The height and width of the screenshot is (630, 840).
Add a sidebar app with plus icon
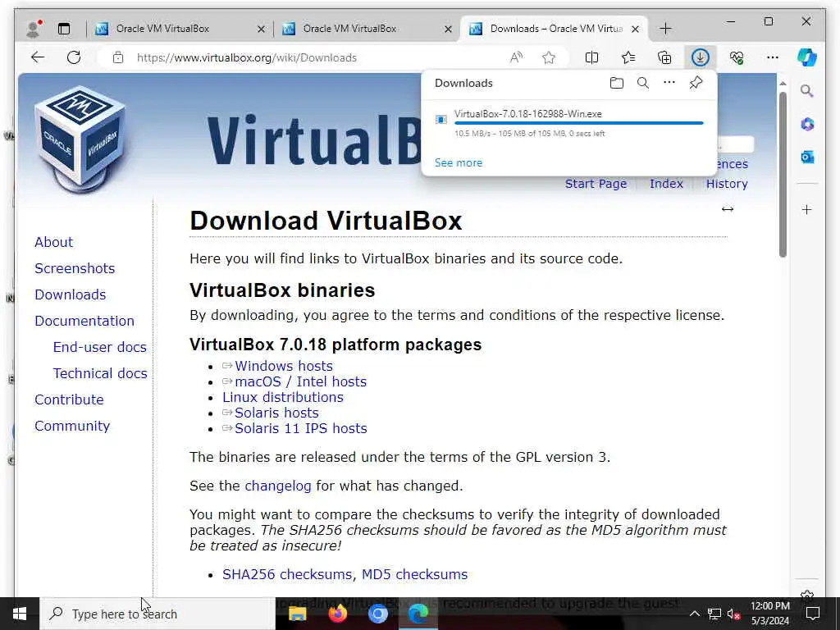(x=807, y=209)
